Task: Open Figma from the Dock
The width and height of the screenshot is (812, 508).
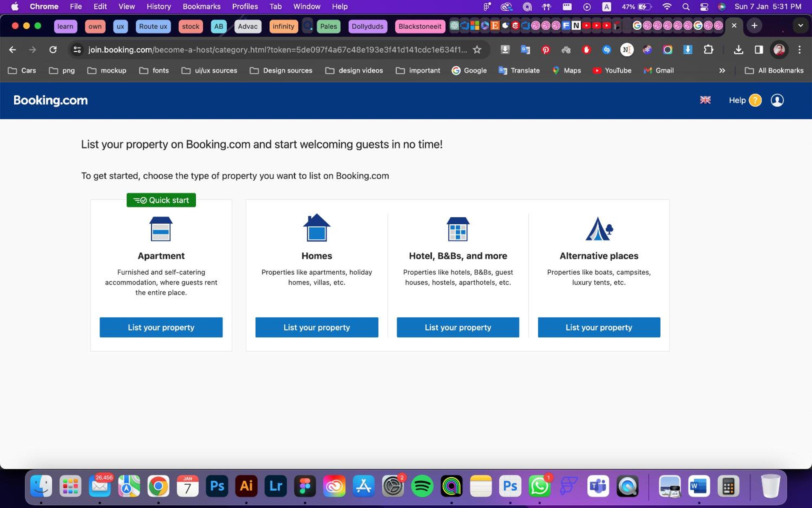Action: click(x=305, y=486)
